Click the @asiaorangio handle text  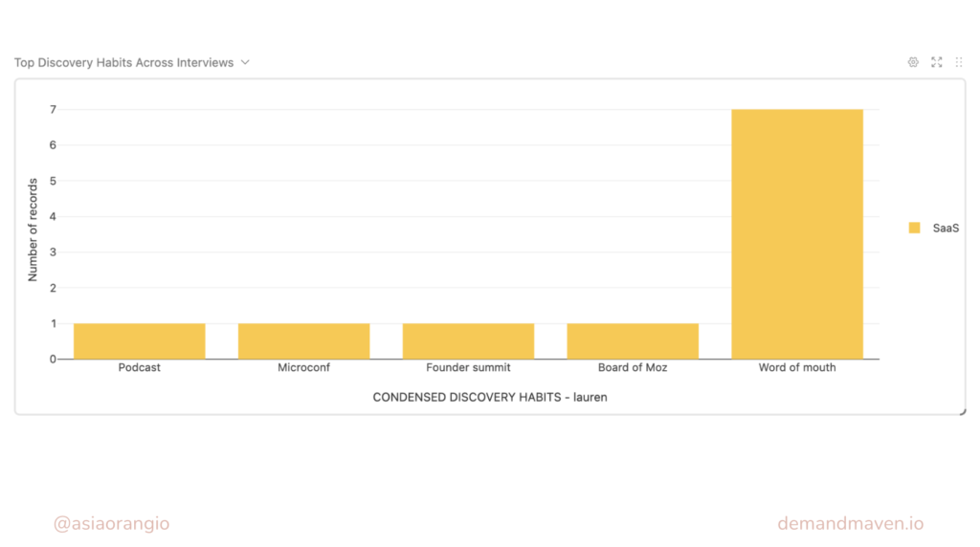pos(111,523)
